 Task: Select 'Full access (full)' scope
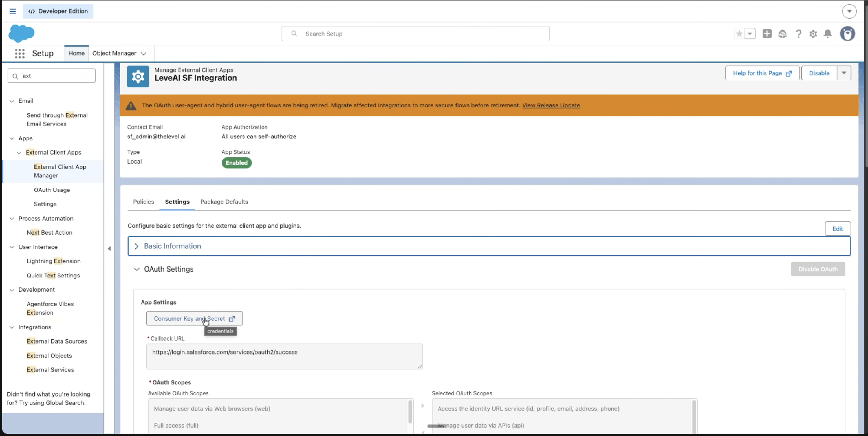pos(176,425)
